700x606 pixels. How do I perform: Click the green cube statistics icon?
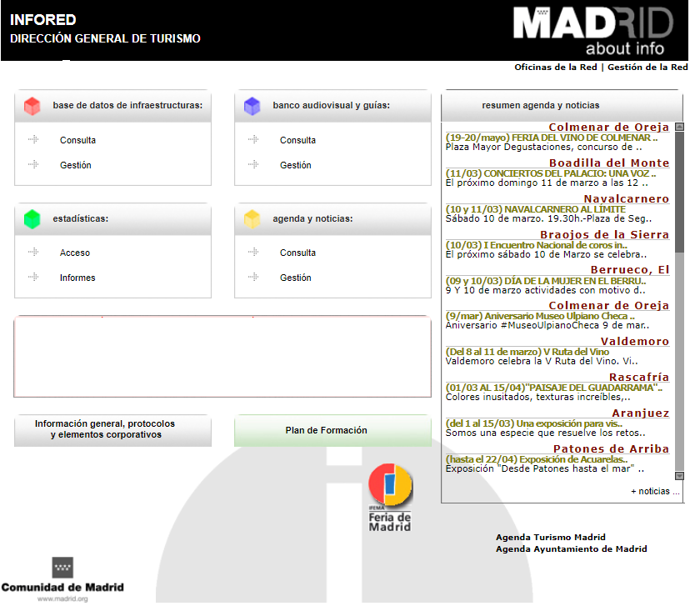pyautogui.click(x=32, y=219)
